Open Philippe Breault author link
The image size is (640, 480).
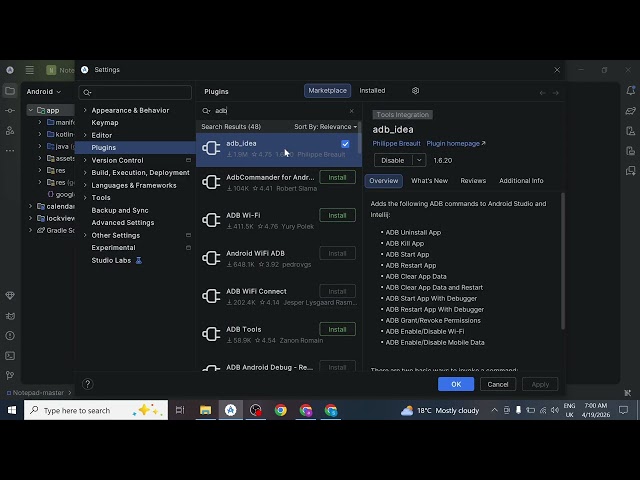click(x=396, y=144)
